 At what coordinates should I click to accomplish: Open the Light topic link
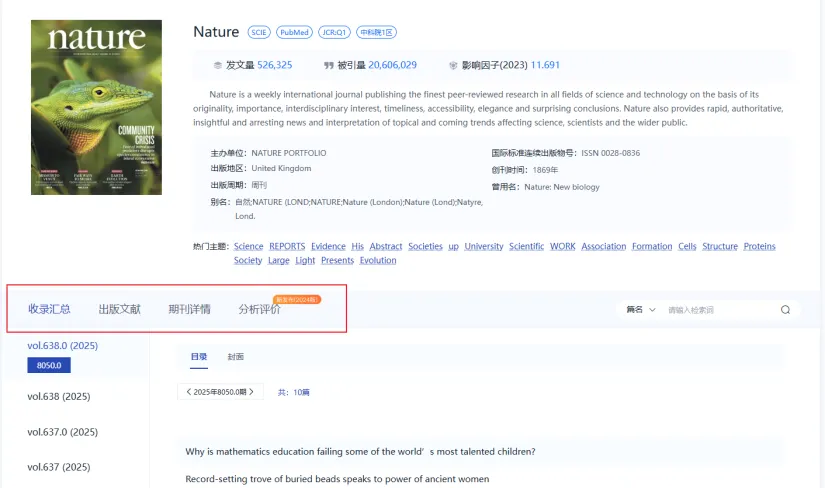[305, 261]
